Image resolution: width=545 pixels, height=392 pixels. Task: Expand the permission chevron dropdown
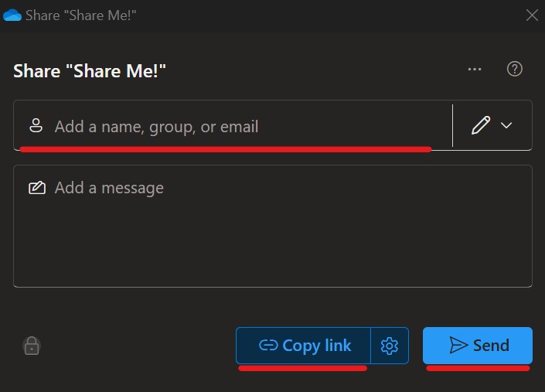point(507,125)
